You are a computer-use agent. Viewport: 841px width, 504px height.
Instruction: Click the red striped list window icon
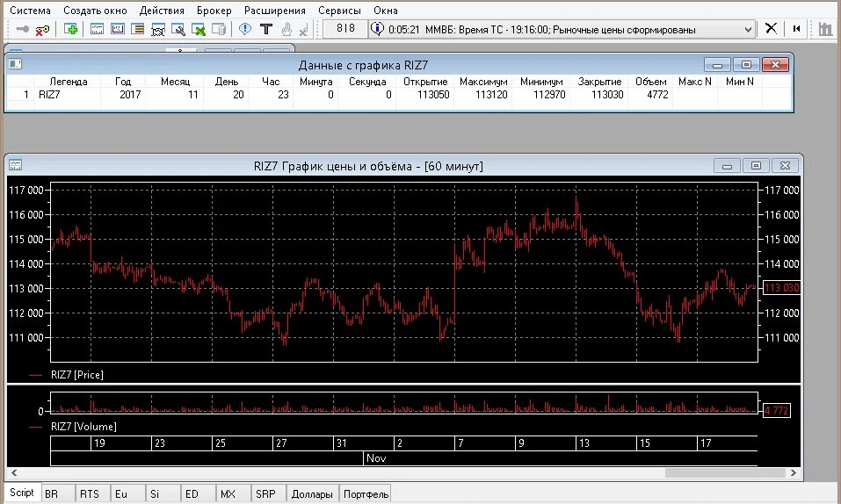click(137, 29)
